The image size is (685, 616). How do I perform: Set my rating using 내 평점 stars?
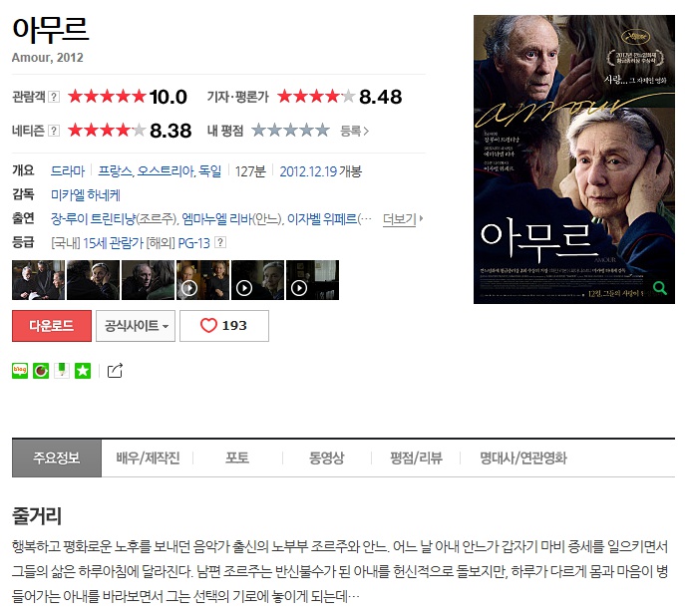click(290, 131)
